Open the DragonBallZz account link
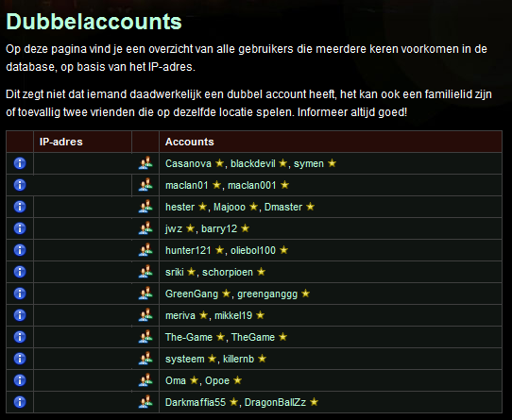Screen dimensions: 512x420 tap(275, 402)
